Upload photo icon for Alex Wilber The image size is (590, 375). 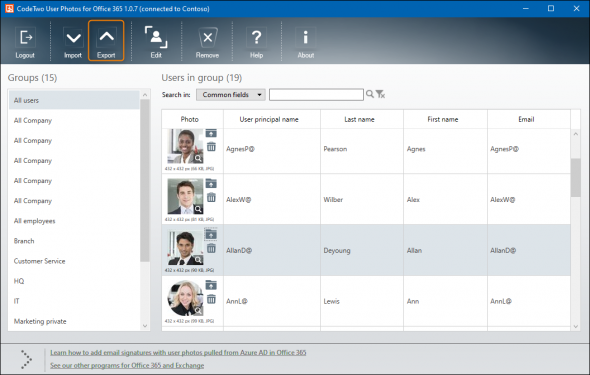(211, 184)
